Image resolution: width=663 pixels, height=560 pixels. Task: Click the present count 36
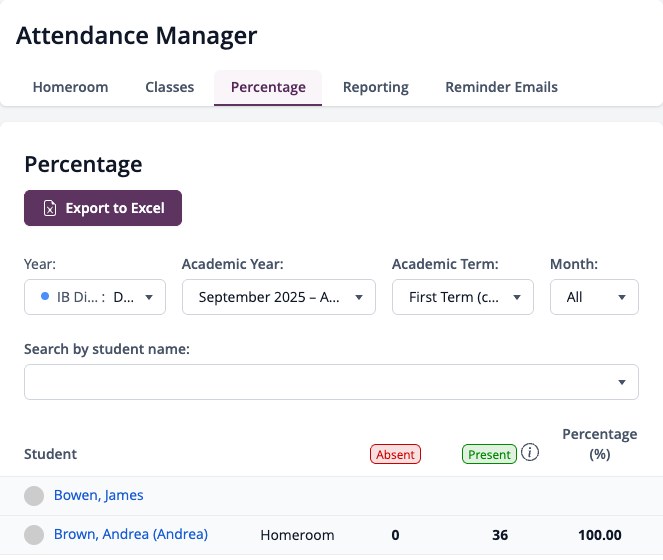click(x=500, y=535)
